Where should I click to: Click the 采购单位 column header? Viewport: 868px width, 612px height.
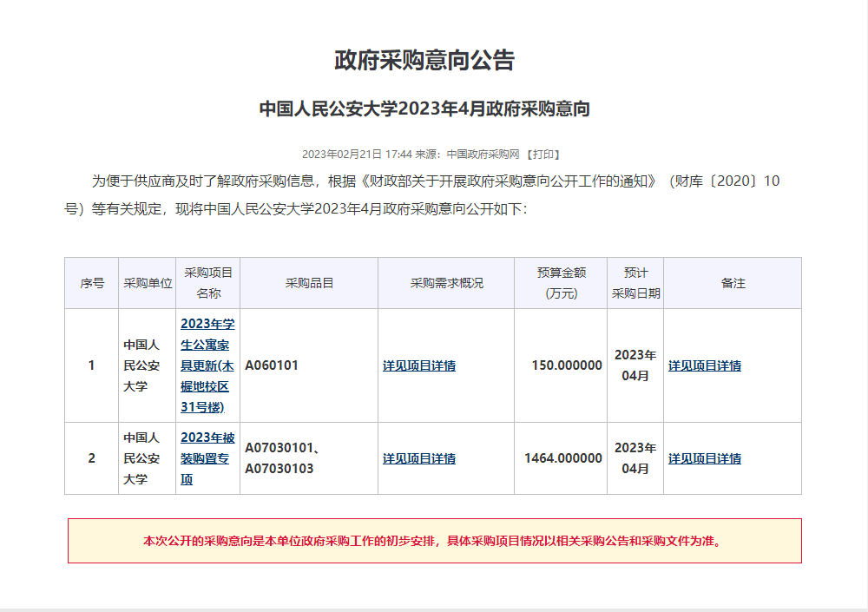[148, 283]
